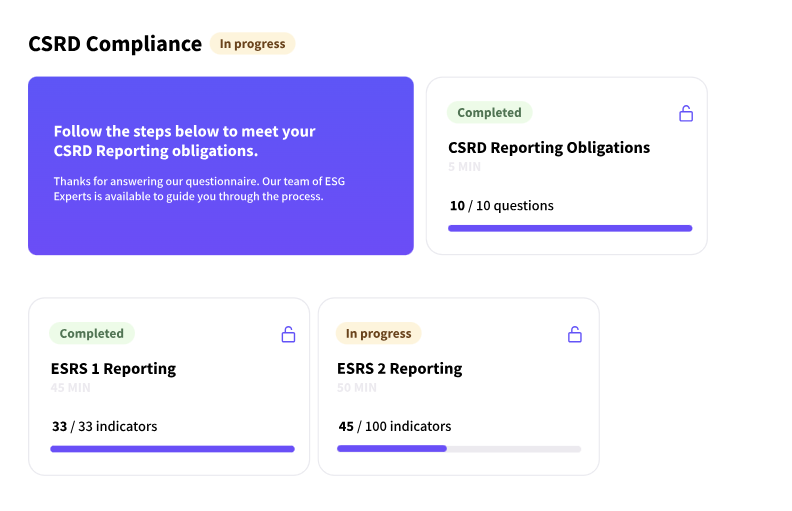
Task: Click the progress bar under 10 / 10 questions
Action: coord(570,228)
